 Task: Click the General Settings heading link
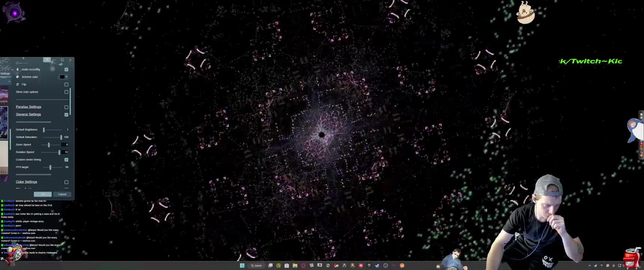(28, 114)
